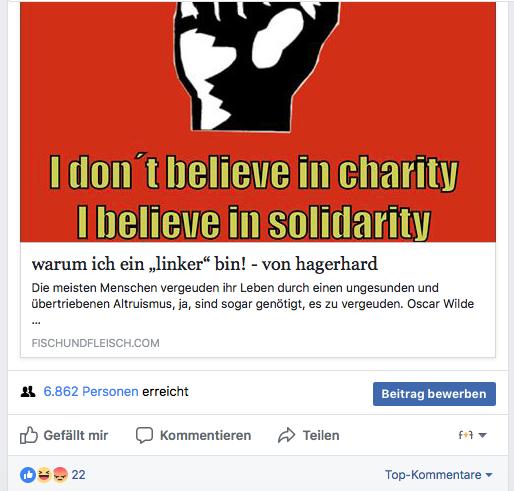
Task: Click the laughing Haha reaction emoji
Action: [x=44, y=475]
